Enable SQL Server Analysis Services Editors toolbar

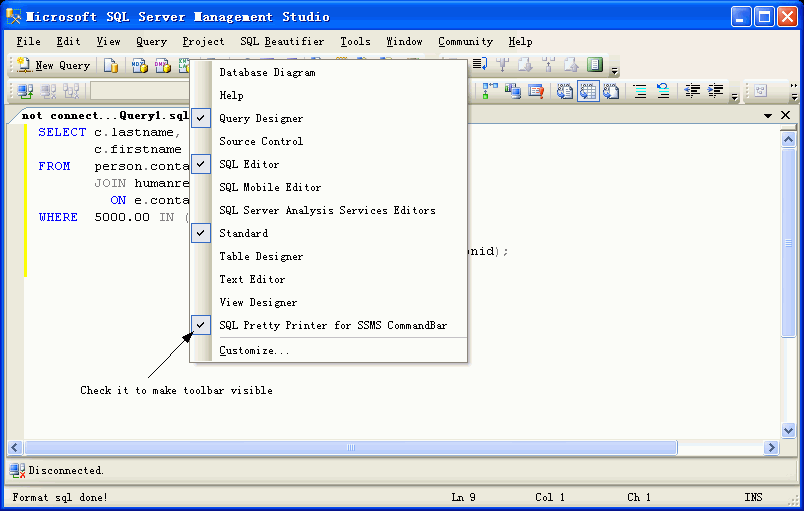click(x=328, y=210)
